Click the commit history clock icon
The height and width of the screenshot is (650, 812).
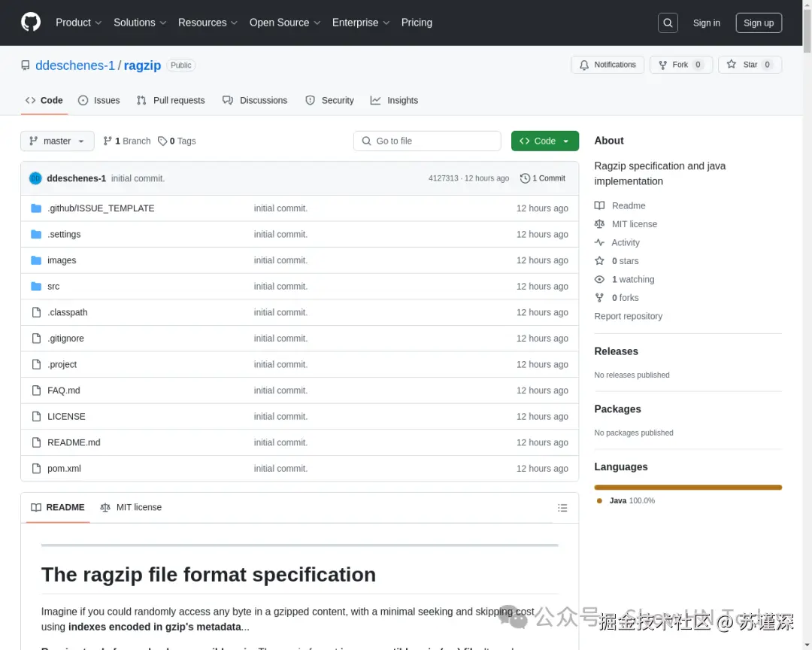pos(525,178)
